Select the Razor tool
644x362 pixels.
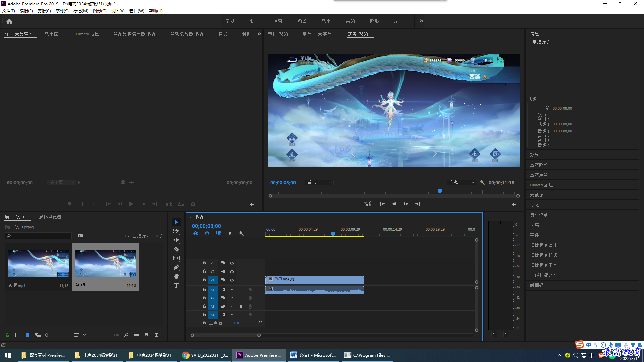tap(176, 249)
